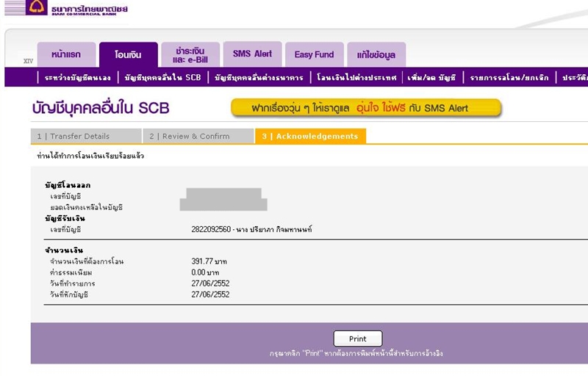Select step 3 Acknowledgements
The height and width of the screenshot is (376, 588).
310,137
